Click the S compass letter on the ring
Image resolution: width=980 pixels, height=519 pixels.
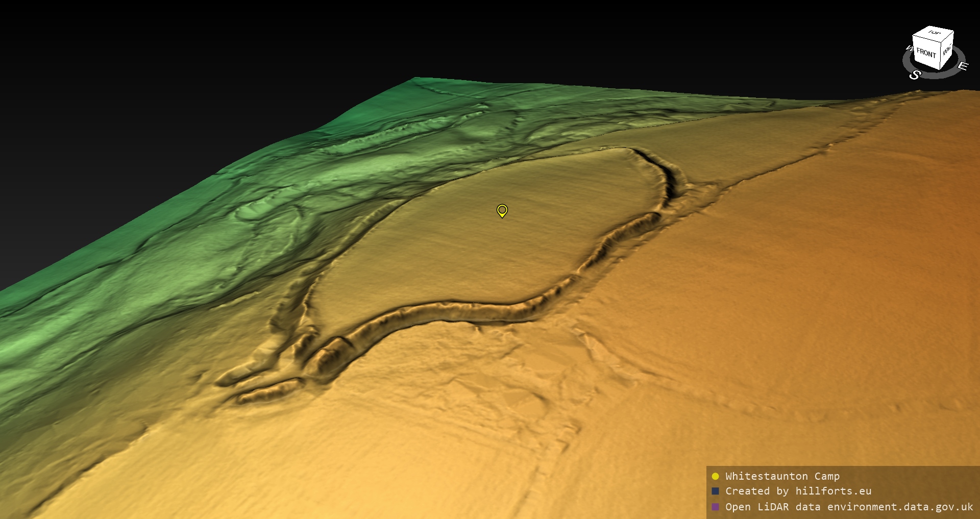[x=915, y=75]
